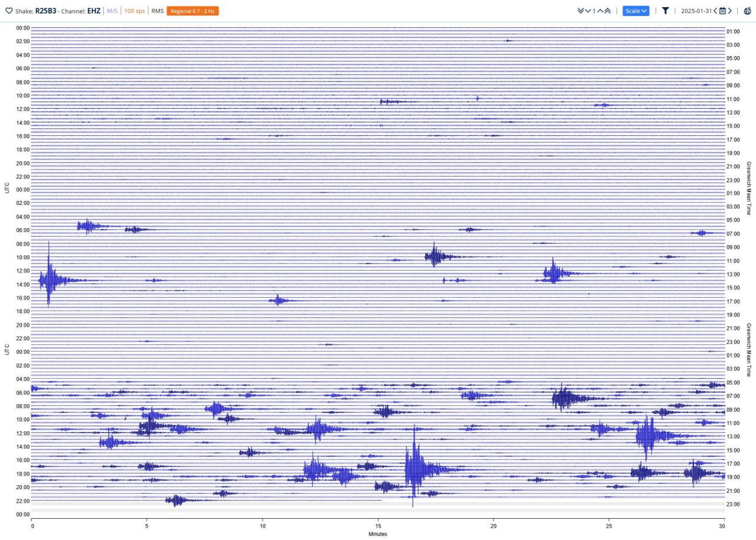The image size is (756, 540).
Task: Click the Minutes x-axis label
Action: click(378, 534)
